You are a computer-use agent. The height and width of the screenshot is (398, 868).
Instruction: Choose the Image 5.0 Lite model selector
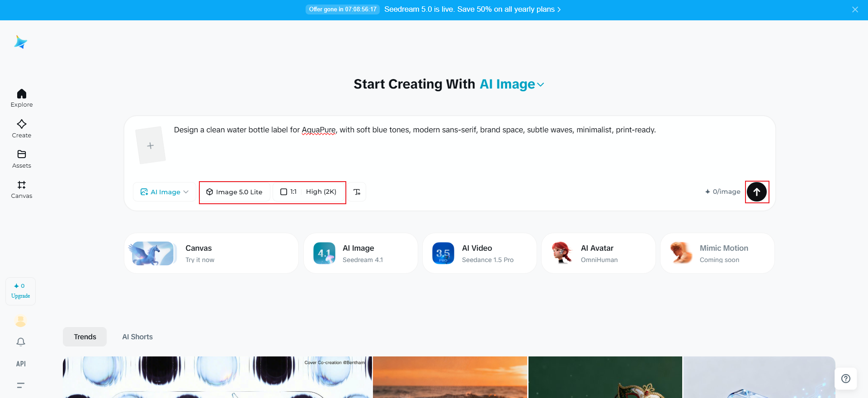pos(235,192)
